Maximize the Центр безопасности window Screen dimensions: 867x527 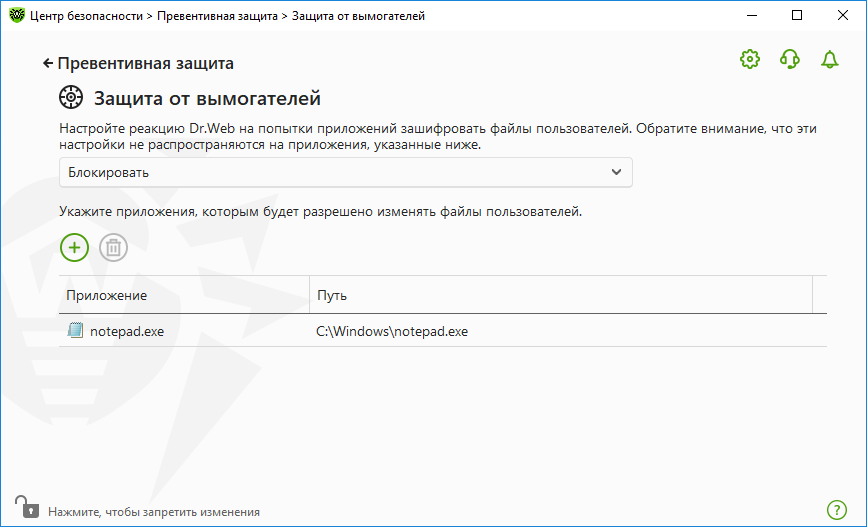pos(797,15)
